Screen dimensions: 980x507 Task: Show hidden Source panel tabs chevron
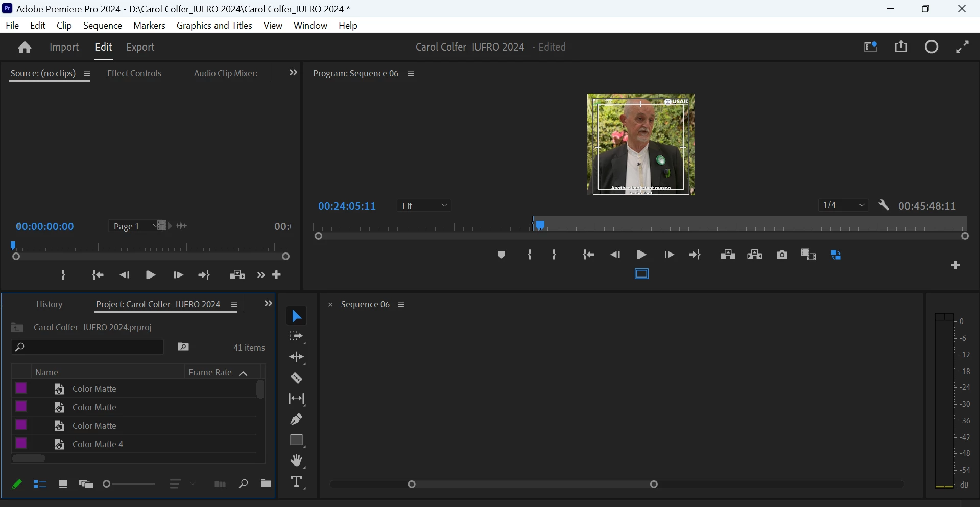293,73
